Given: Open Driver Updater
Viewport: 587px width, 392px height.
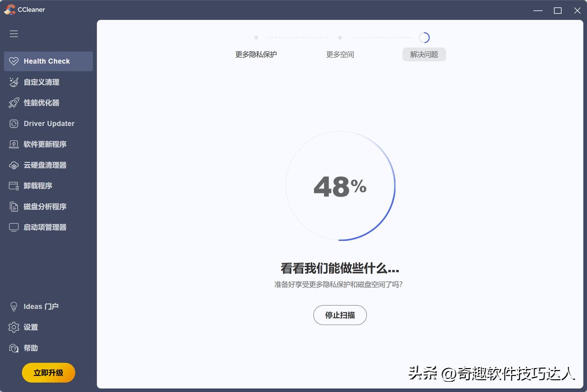Looking at the screenshot, I should point(49,123).
